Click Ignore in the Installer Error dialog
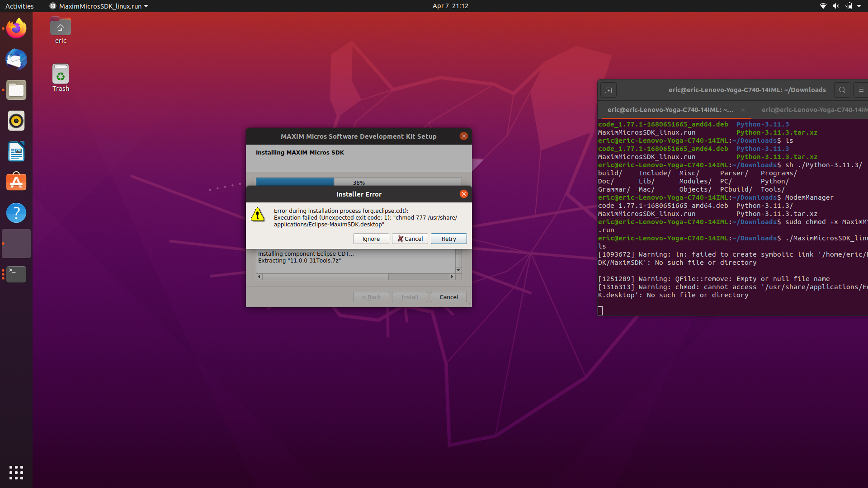Screen dimensions: 868x488 371,239
